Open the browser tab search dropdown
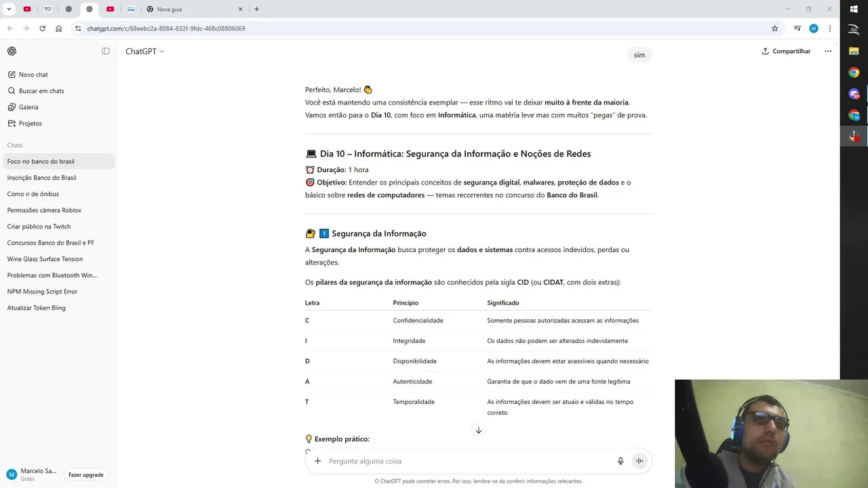Viewport: 868px width, 488px height. [x=9, y=9]
